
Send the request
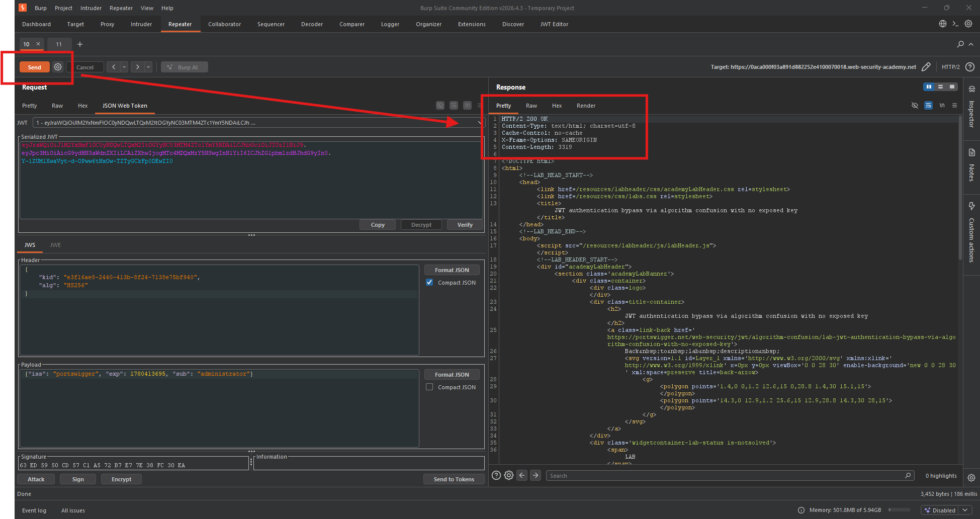(x=34, y=67)
